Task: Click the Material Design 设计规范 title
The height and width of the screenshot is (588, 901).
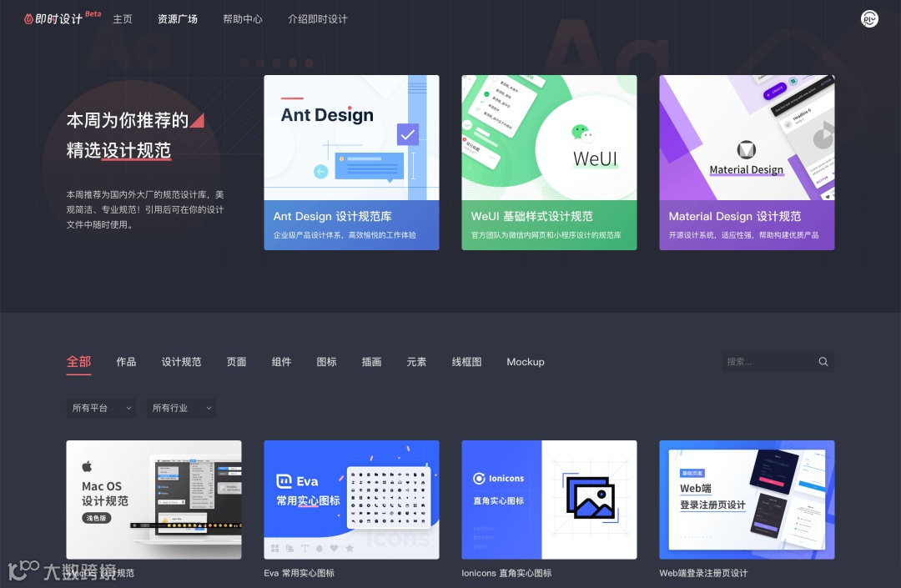Action: point(734,217)
